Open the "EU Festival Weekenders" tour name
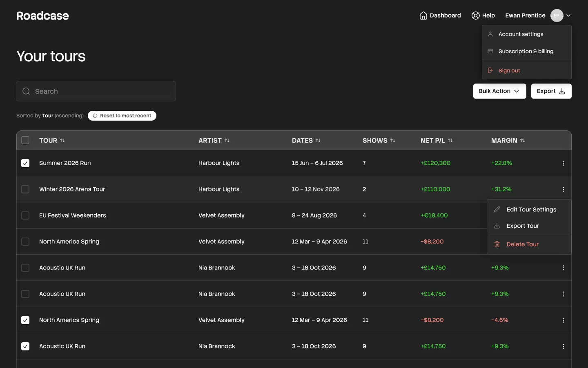Screen dimensions: 588x368 (x=73, y=215)
